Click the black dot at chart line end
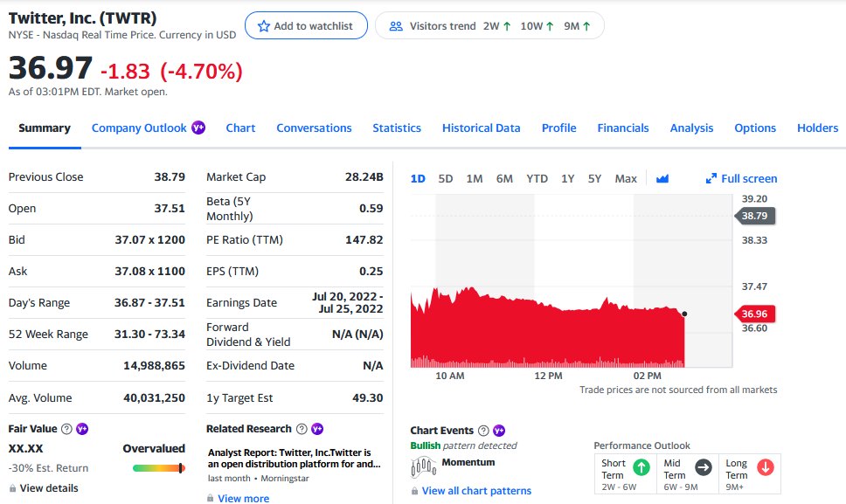846x504 pixels. tap(684, 314)
